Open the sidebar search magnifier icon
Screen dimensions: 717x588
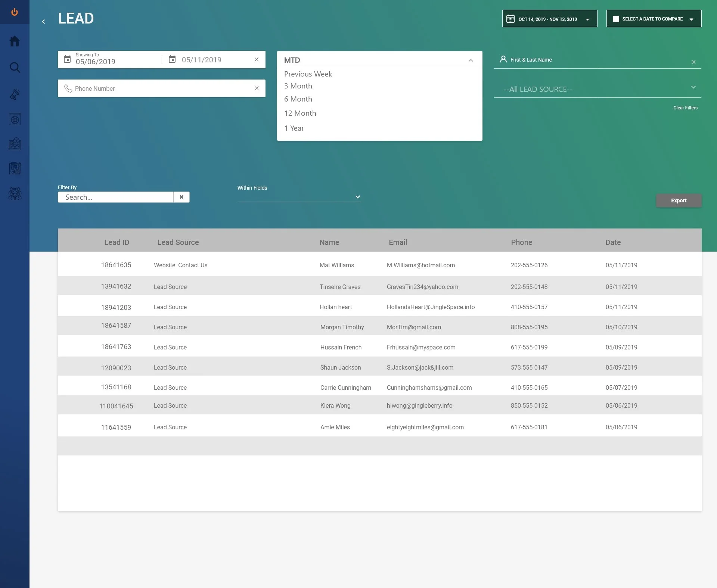tap(15, 68)
